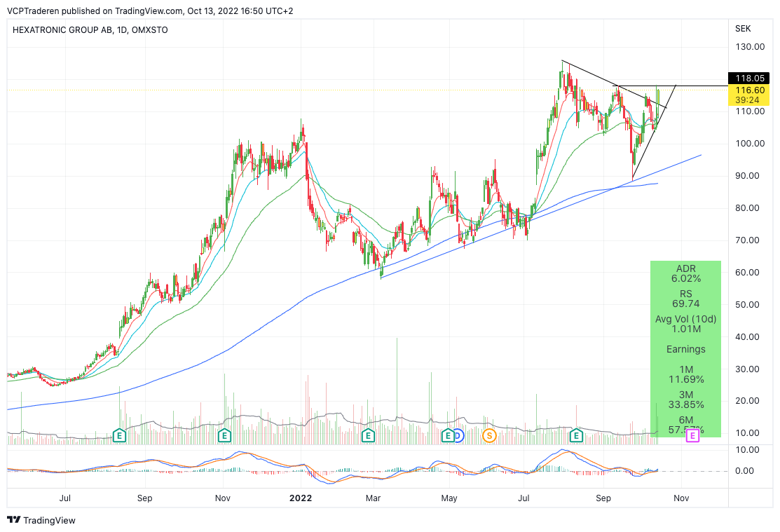780x532 pixels.
Task: Click the 1M 11.69% performance stat
Action: coord(686,374)
